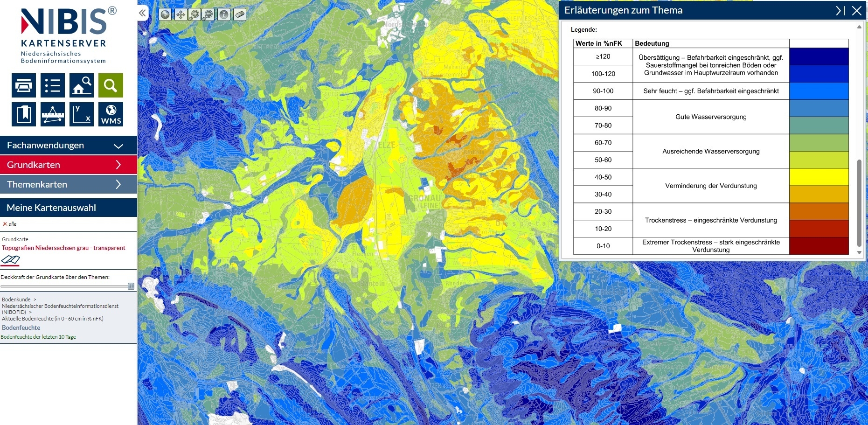Select the pan map tool
The image size is (868, 425).
(x=180, y=14)
